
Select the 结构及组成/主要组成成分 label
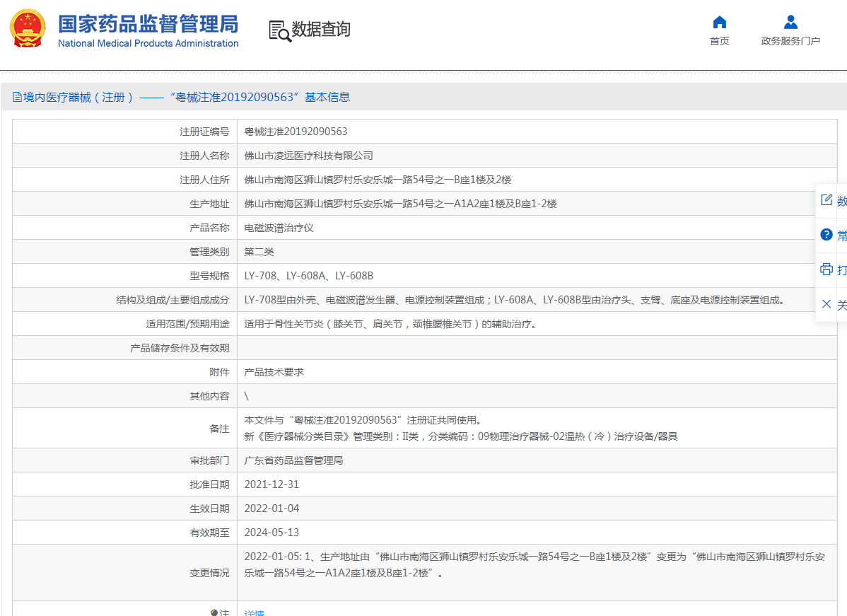tap(173, 300)
